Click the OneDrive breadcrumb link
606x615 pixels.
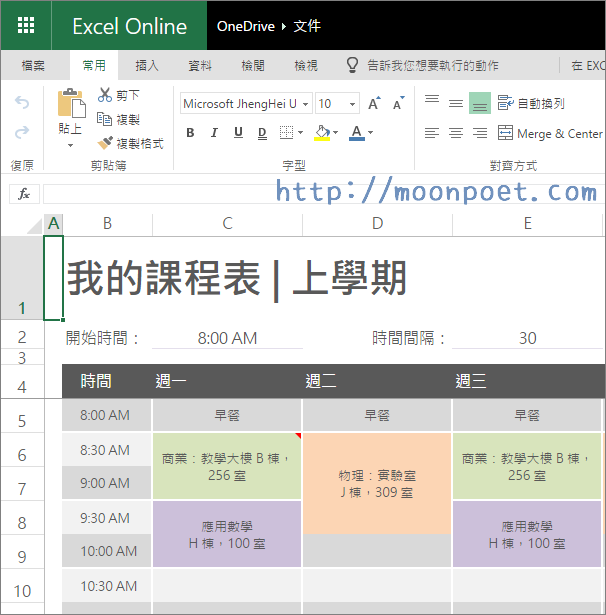click(244, 26)
